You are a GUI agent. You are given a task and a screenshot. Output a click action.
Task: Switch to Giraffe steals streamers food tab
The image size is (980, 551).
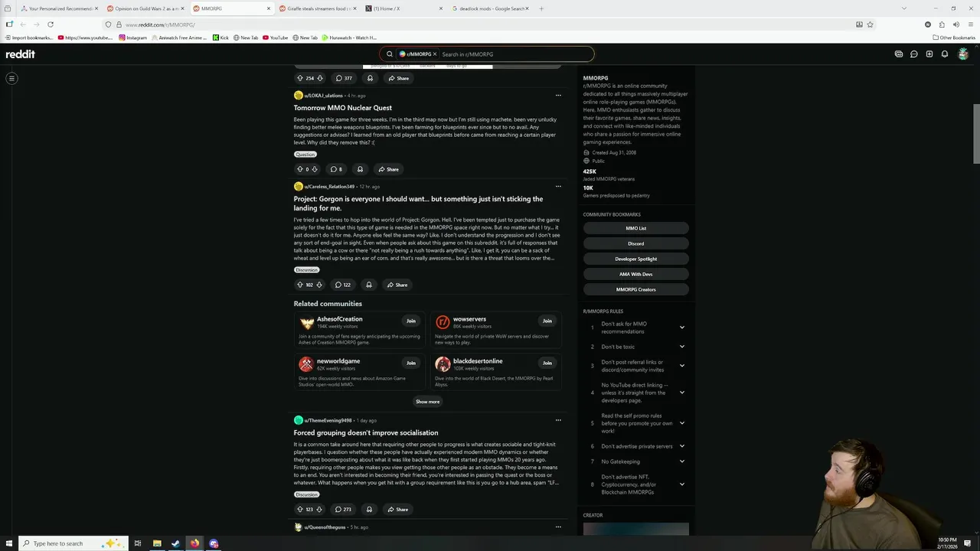[318, 8]
